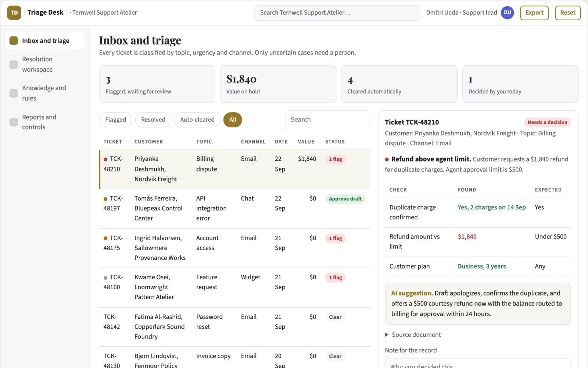Expand the Source document disclosure triangle

(x=387, y=335)
